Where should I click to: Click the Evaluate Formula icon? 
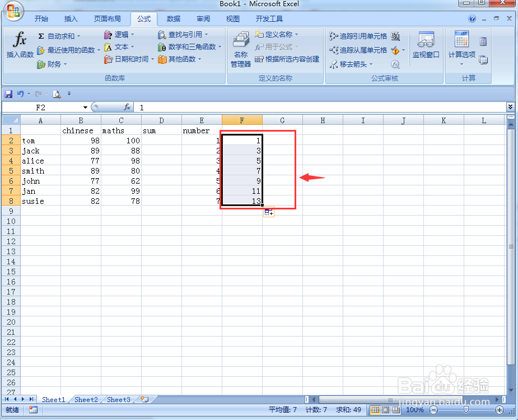coord(395,64)
